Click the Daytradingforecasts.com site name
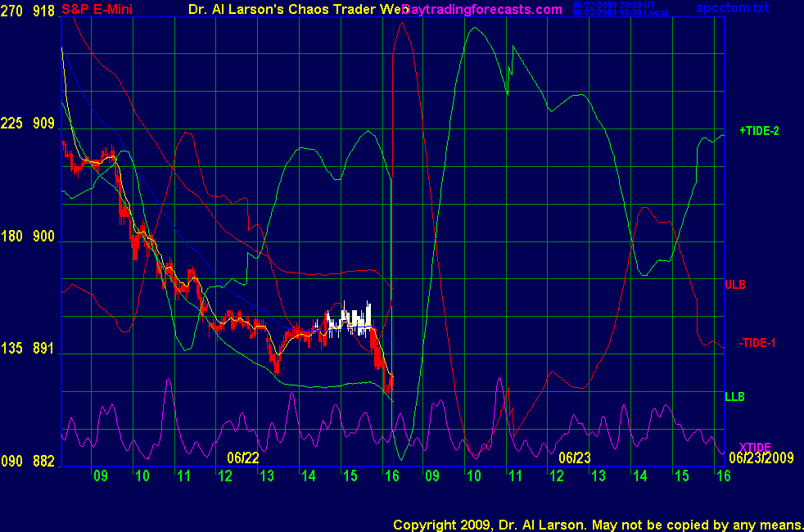 click(x=482, y=9)
